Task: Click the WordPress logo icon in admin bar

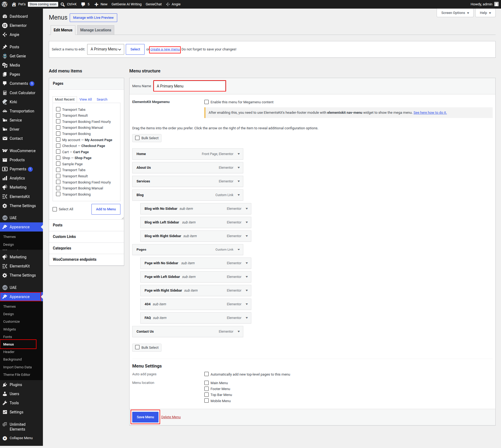Action: coord(5,4)
